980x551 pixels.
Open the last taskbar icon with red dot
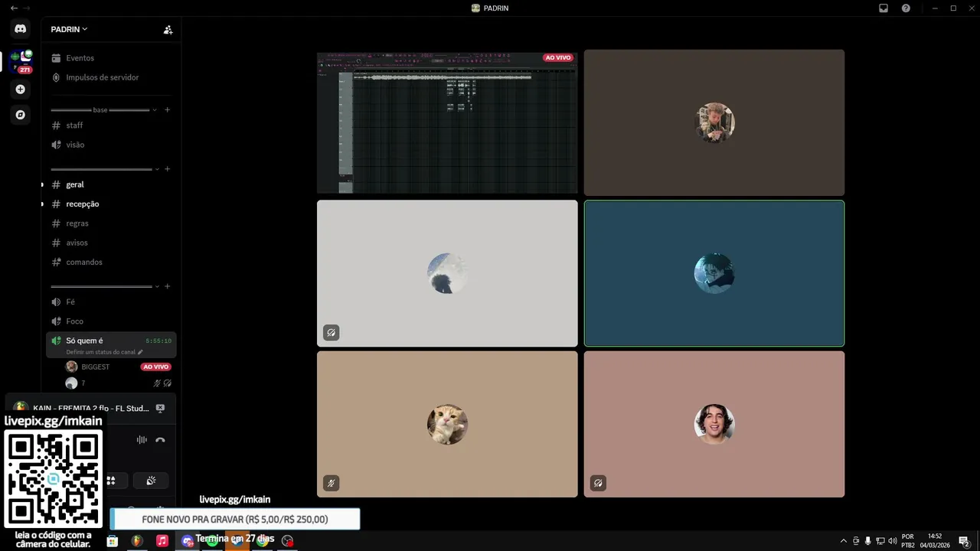287,541
